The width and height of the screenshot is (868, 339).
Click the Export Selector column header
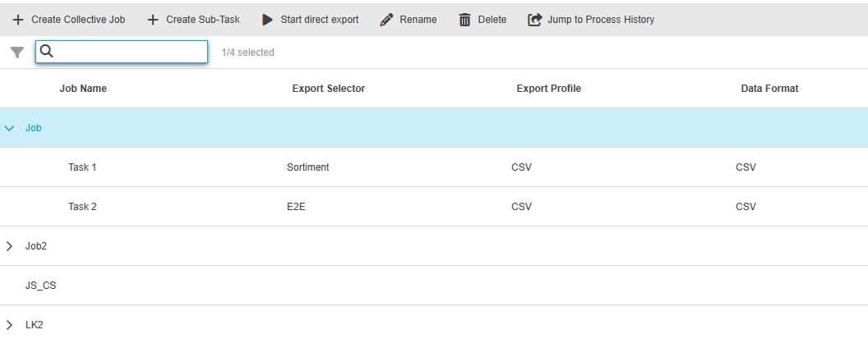328,89
